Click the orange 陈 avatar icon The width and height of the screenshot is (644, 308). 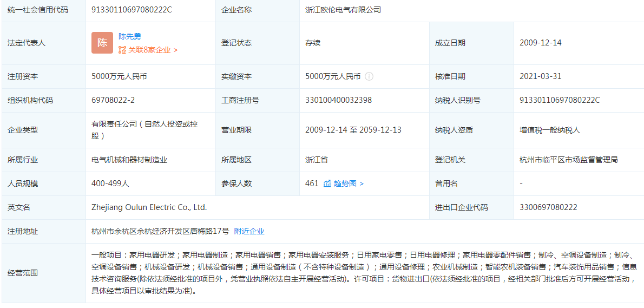pyautogui.click(x=102, y=43)
